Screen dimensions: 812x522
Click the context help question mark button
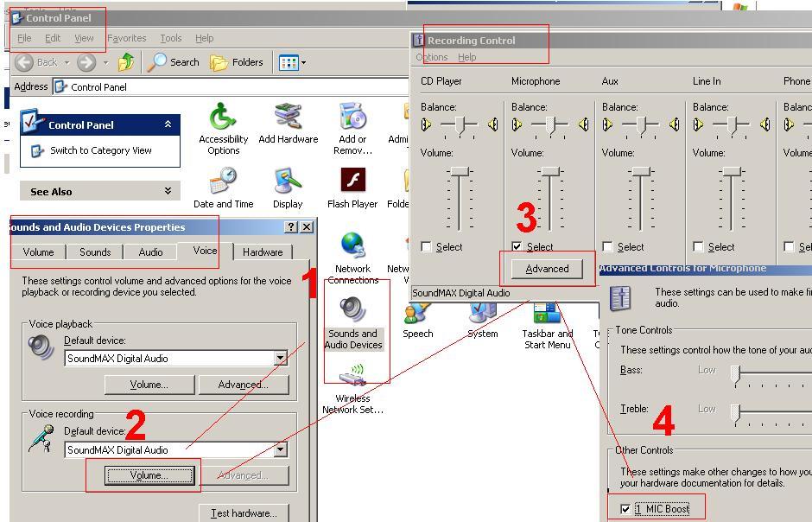click(290, 226)
